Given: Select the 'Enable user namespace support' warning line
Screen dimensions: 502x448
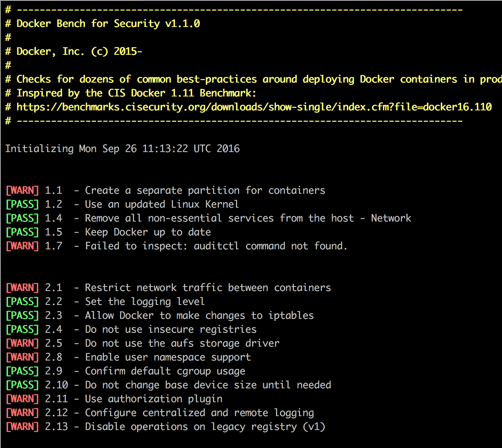Looking at the screenshot, I should [x=168, y=357].
